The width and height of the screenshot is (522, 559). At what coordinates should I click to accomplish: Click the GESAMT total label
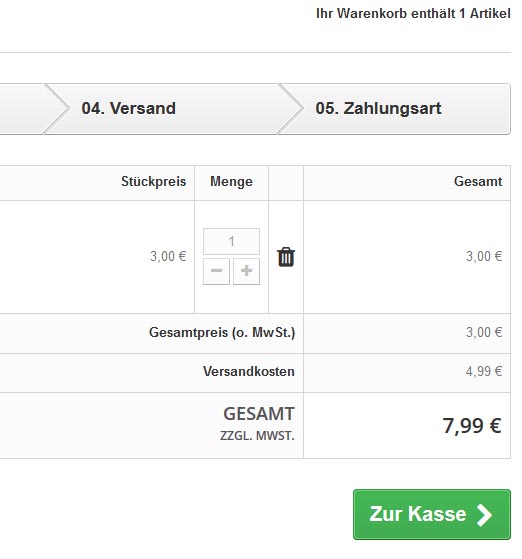(259, 414)
